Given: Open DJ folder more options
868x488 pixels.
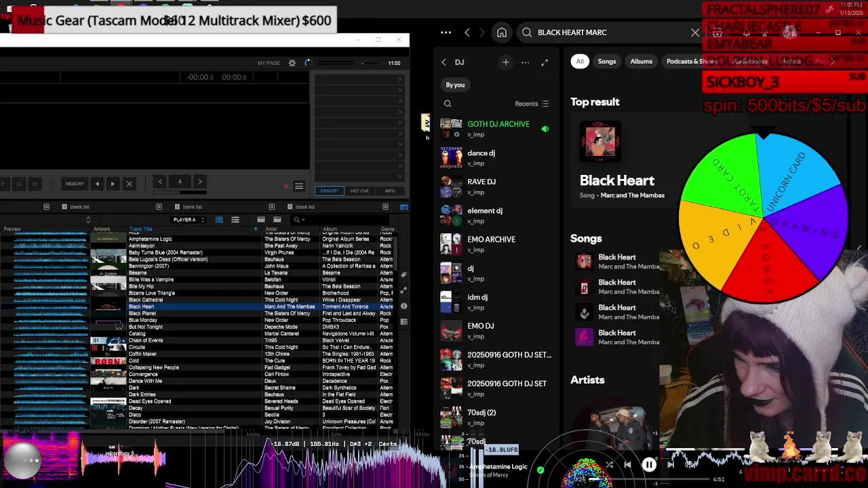Looking at the screenshot, I should pyautogui.click(x=525, y=62).
